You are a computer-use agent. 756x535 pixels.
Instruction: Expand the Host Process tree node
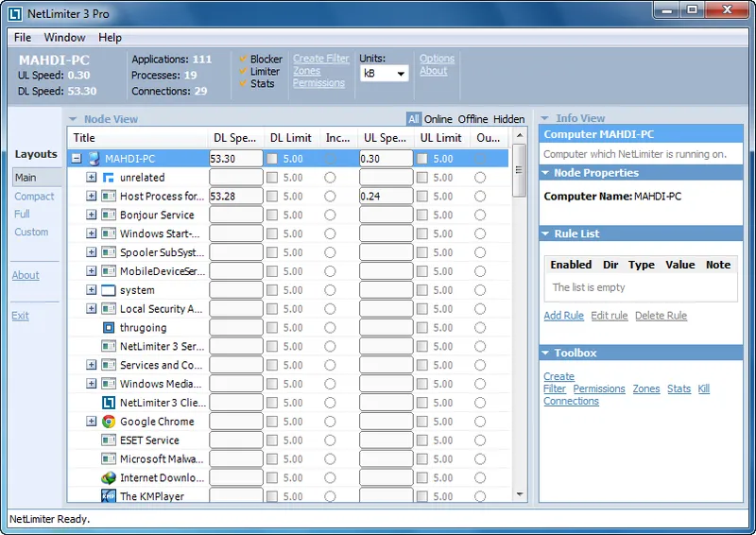pyautogui.click(x=91, y=196)
